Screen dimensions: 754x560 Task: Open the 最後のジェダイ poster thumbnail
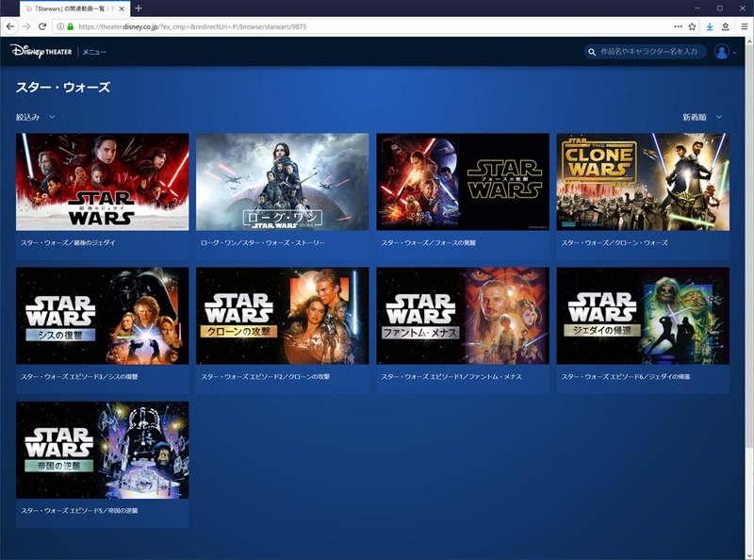click(x=103, y=182)
